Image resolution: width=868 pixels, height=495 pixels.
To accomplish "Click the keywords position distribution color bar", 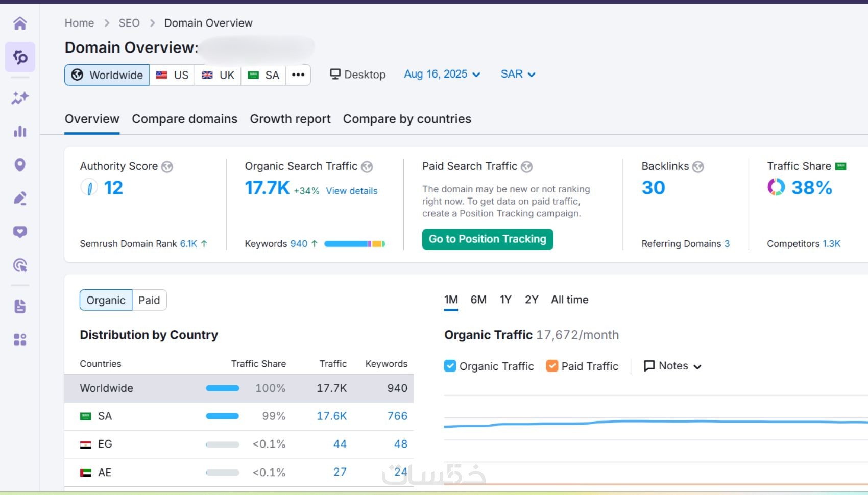I will pyautogui.click(x=354, y=244).
